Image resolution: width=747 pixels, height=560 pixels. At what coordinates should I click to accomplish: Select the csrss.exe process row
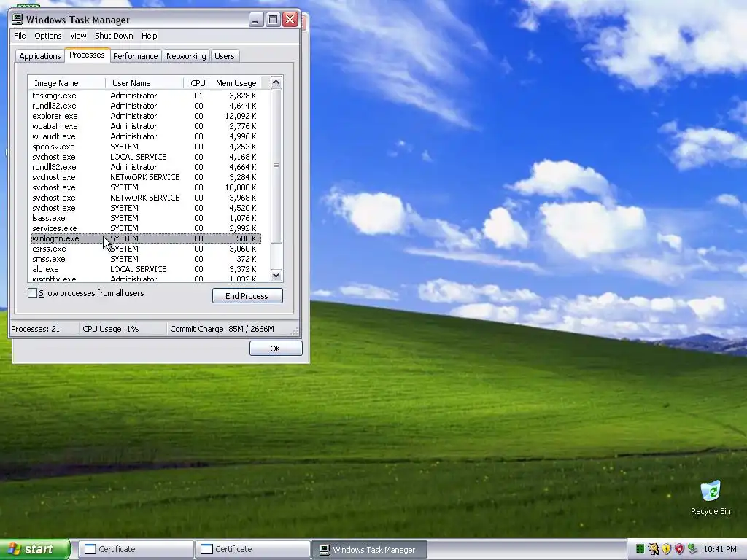pos(145,249)
